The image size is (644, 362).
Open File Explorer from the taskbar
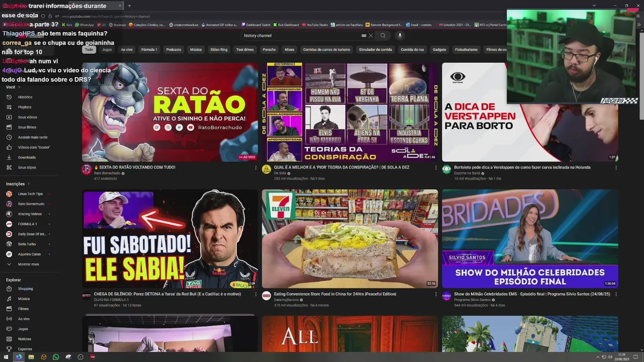click(31, 357)
